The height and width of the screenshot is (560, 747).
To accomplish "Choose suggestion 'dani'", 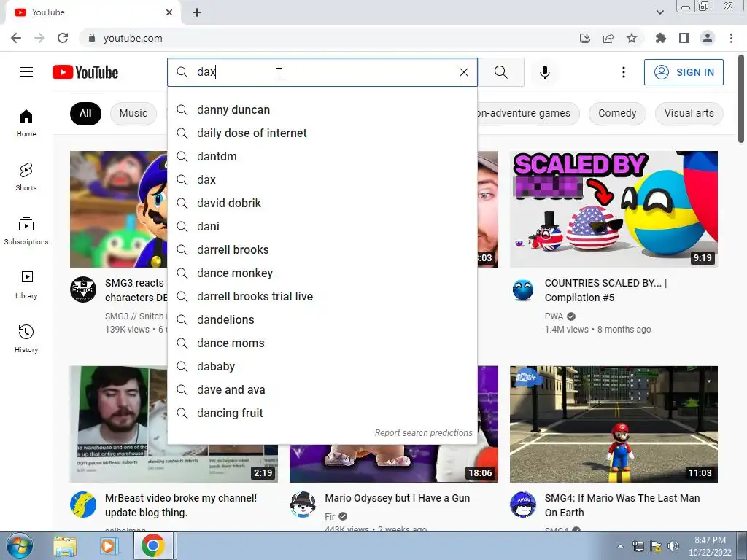I will point(322,226).
